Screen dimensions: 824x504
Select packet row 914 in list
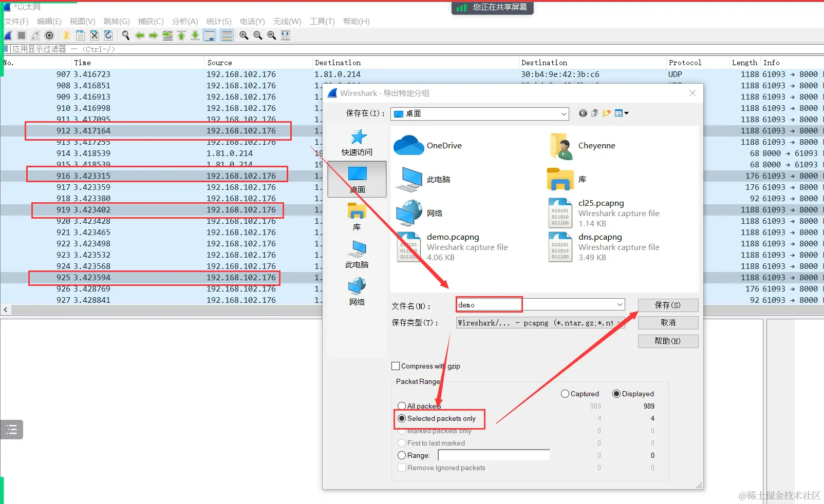[162, 153]
